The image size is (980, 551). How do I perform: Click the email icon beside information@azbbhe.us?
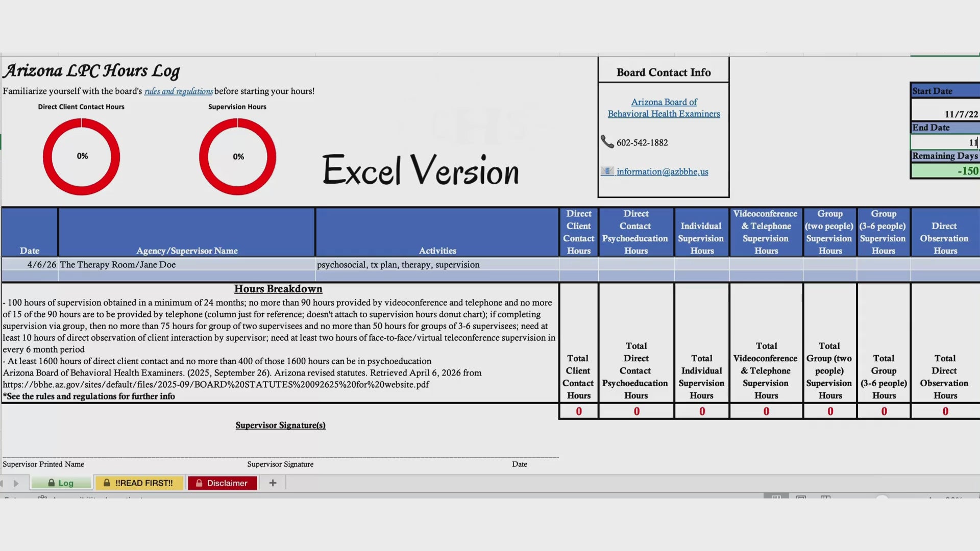click(607, 171)
